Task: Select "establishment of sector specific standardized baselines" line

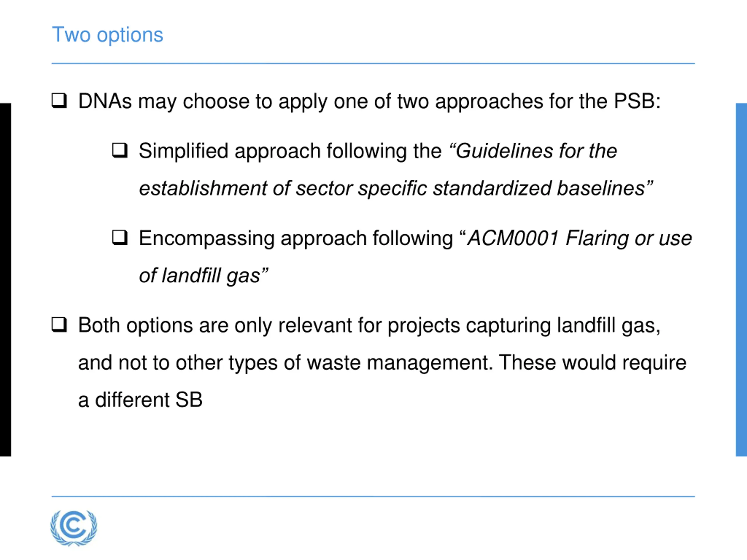Action: point(396,188)
